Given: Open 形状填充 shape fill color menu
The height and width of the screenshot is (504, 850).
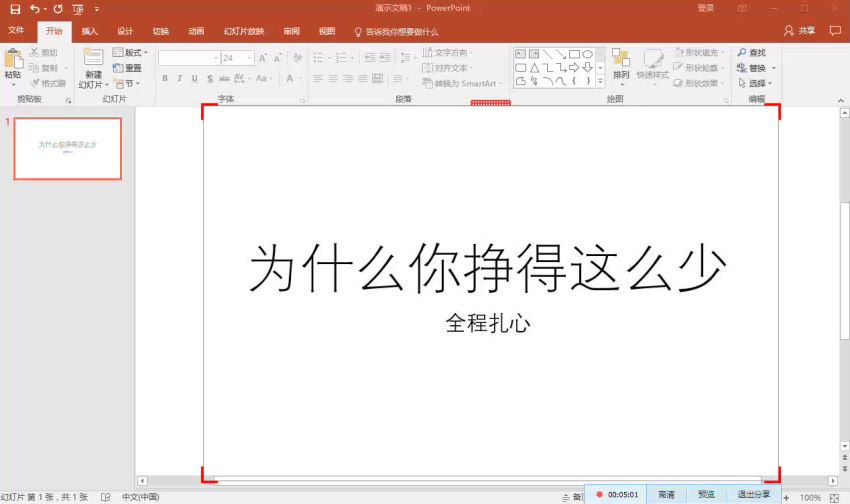Looking at the screenshot, I should (x=698, y=53).
